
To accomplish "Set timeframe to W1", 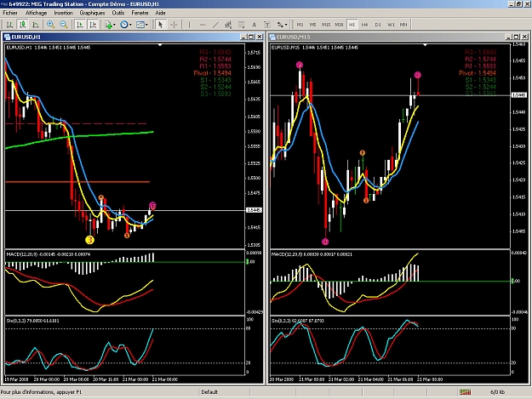I will (391, 25).
